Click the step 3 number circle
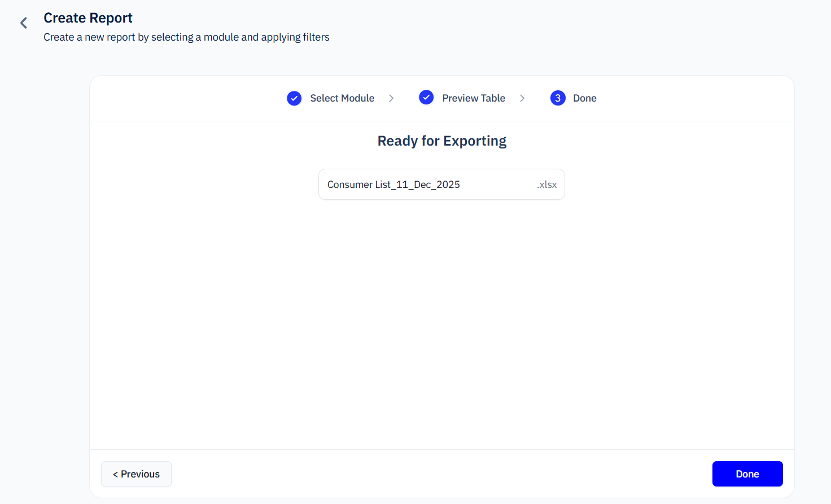831x504 pixels. [558, 98]
